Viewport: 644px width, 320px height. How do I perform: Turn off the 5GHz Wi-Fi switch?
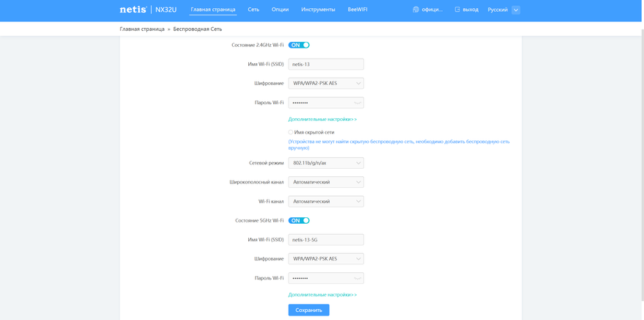(299, 220)
